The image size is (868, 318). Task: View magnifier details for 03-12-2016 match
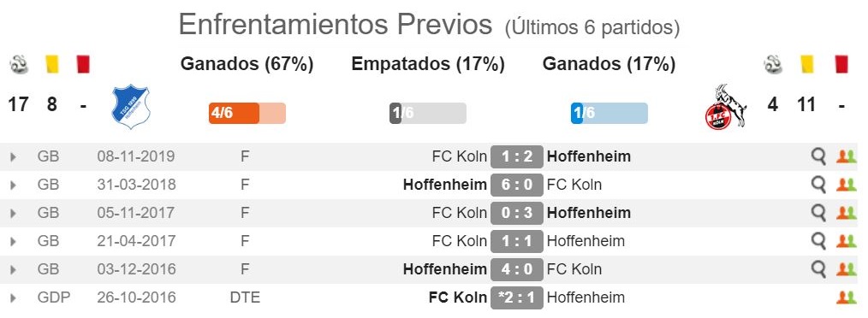coord(818,270)
